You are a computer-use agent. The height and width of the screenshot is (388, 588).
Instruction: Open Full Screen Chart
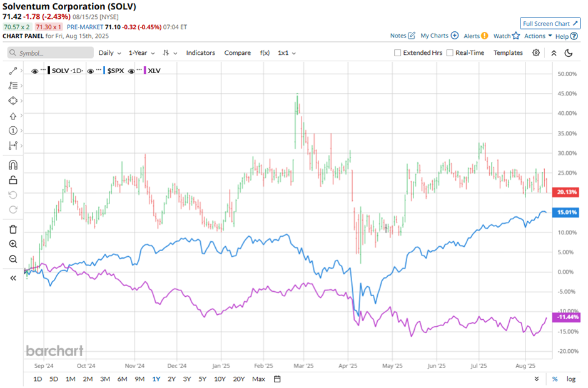click(550, 24)
